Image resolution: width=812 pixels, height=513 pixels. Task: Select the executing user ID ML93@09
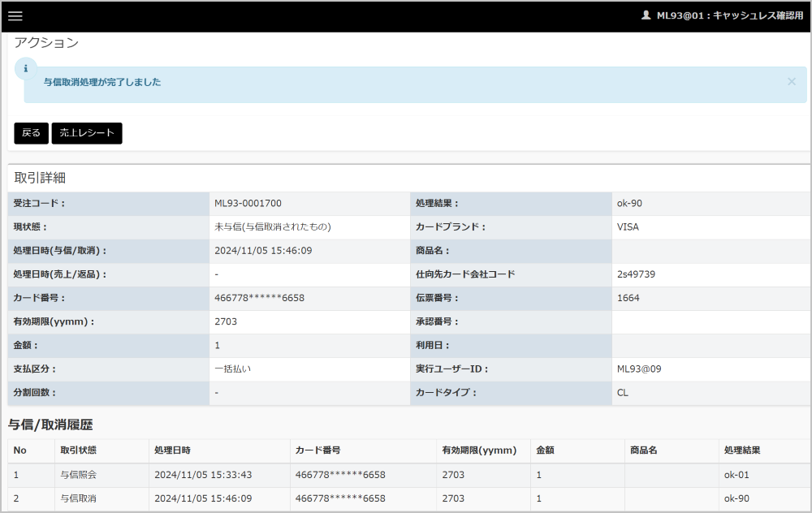(640, 369)
